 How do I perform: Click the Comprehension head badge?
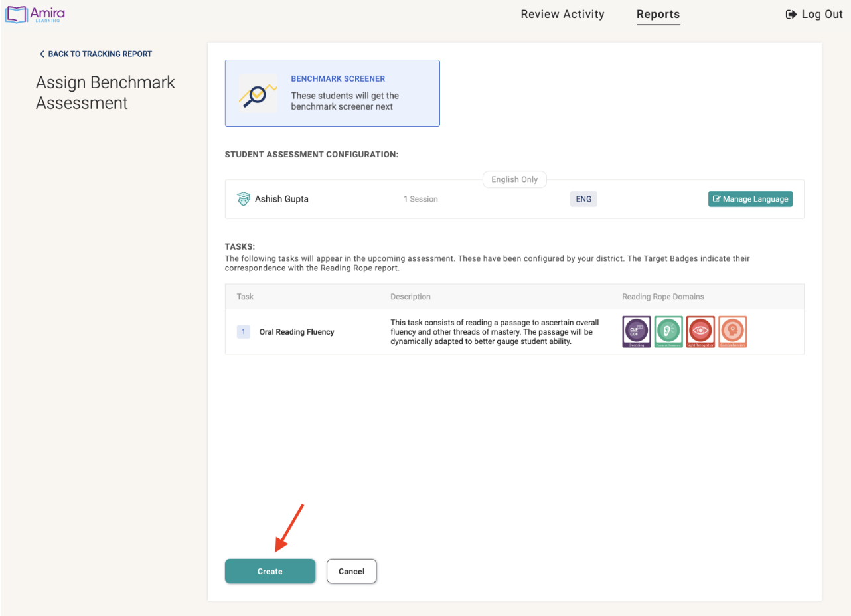[732, 331]
